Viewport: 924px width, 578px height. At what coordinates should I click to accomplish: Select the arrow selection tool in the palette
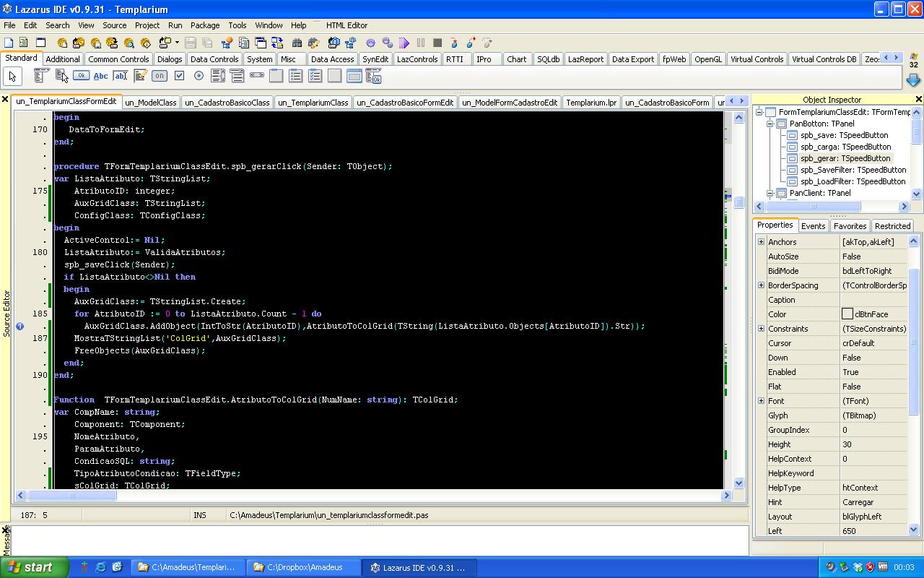[12, 76]
